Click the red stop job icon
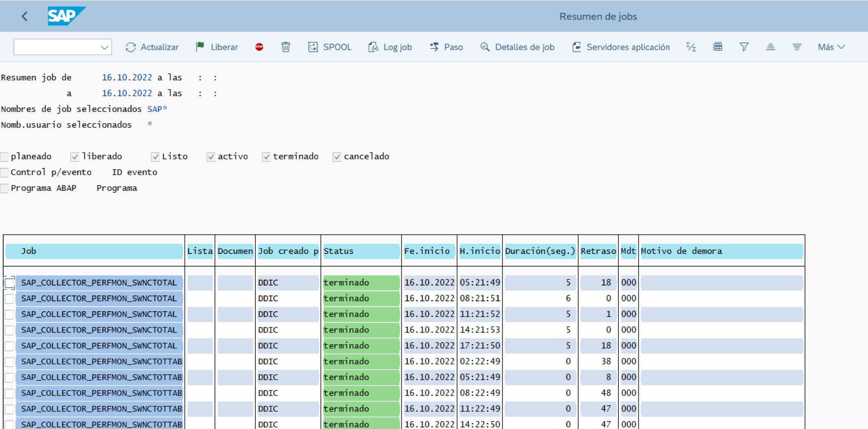Viewport: 868px width, 429px height. (259, 47)
